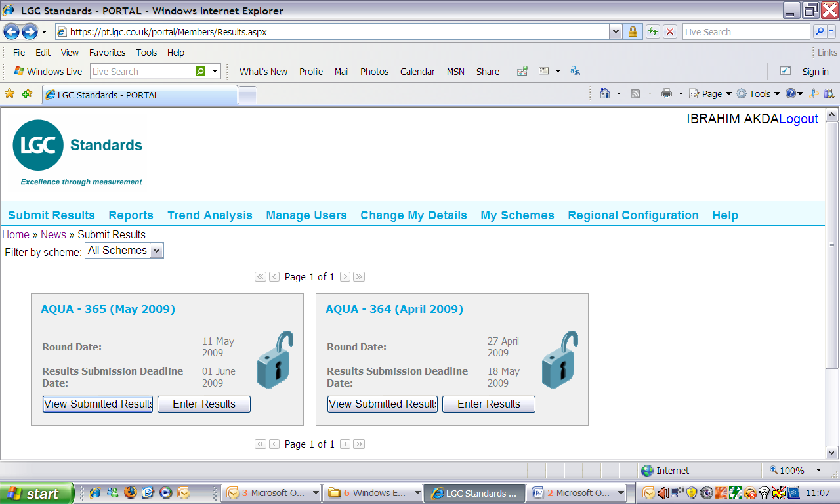Screen dimensions: 840x504
Task: Go to previous page in top pager
Action: tap(274, 277)
